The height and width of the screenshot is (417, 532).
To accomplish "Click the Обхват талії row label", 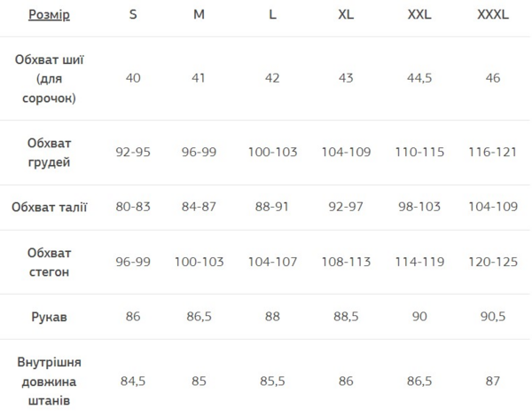I will [x=50, y=208].
